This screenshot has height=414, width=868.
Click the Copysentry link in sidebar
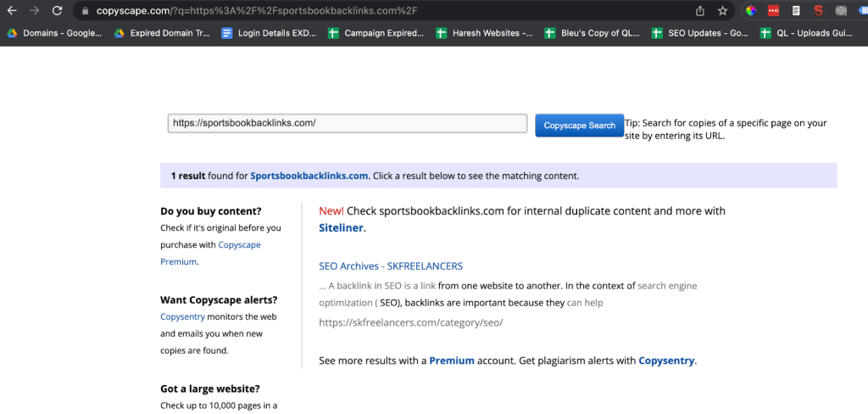[x=182, y=316]
